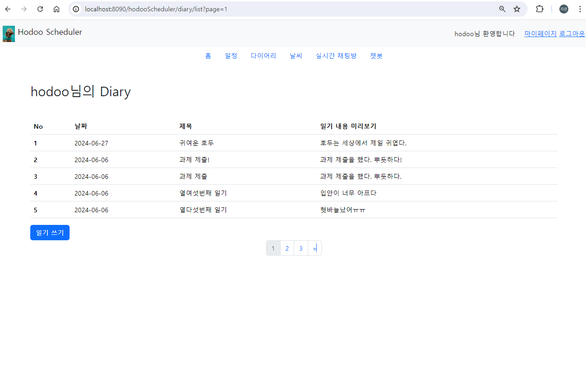Bookmark this page with star icon
Image resolution: width=586 pixels, height=392 pixels.
pyautogui.click(x=517, y=9)
